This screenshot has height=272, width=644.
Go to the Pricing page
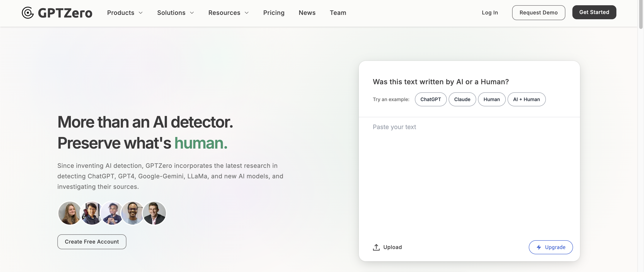click(274, 13)
